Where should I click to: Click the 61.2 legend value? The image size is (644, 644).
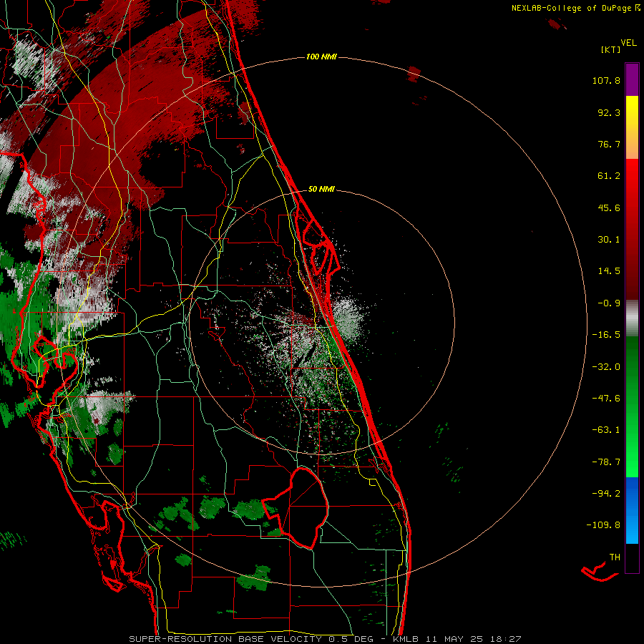click(x=609, y=176)
